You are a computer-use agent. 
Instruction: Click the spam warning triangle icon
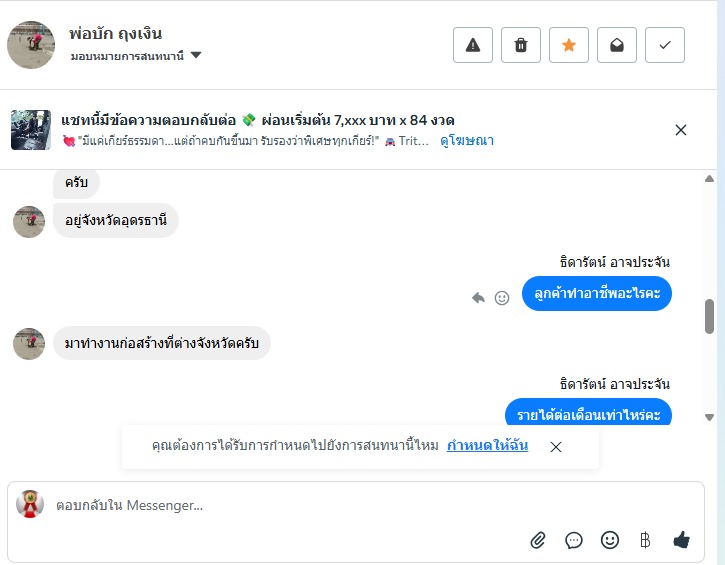tap(473, 45)
